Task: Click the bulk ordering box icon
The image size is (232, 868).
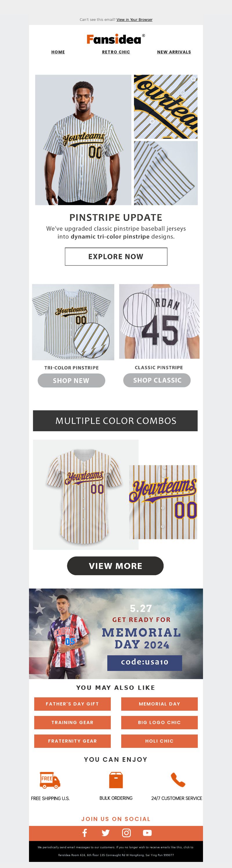Action: coord(116,780)
